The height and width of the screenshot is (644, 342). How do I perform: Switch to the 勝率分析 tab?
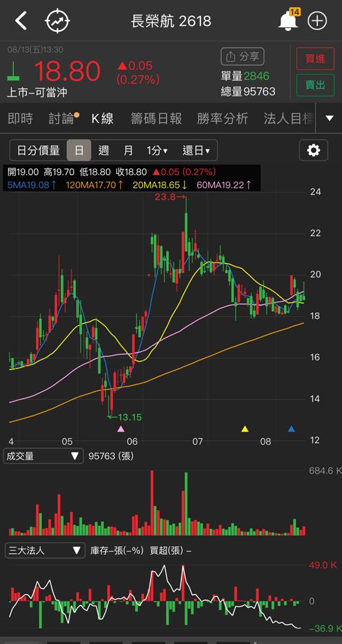(x=223, y=119)
